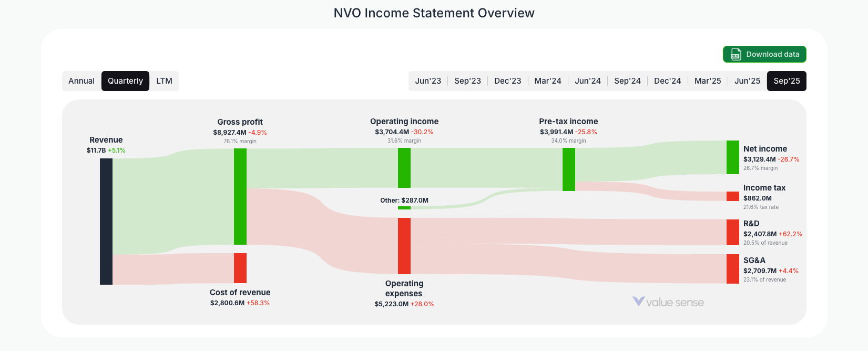Image resolution: width=868 pixels, height=351 pixels.
Task: Switch to Annual view
Action: coord(81,81)
